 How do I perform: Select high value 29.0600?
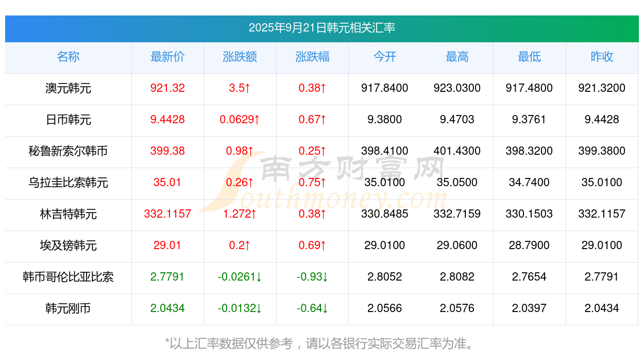[457, 246]
